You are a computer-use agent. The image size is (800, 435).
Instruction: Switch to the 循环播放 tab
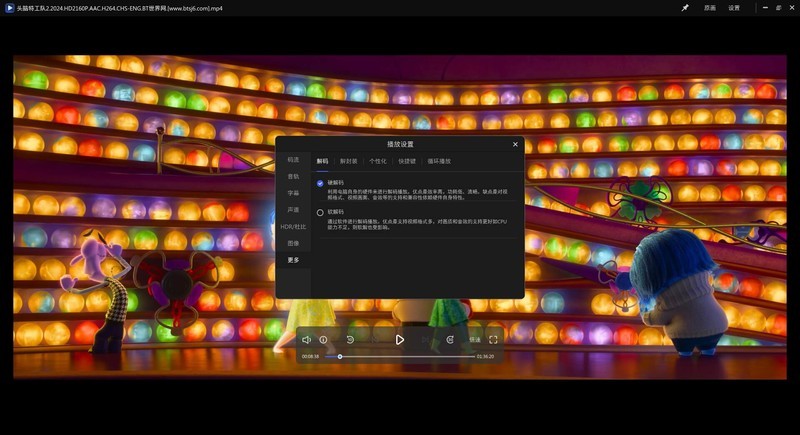point(439,161)
